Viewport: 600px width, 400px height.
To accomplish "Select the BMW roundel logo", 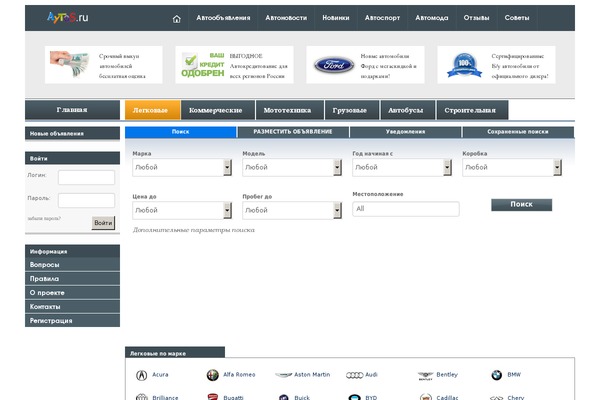I will pyautogui.click(x=496, y=375).
